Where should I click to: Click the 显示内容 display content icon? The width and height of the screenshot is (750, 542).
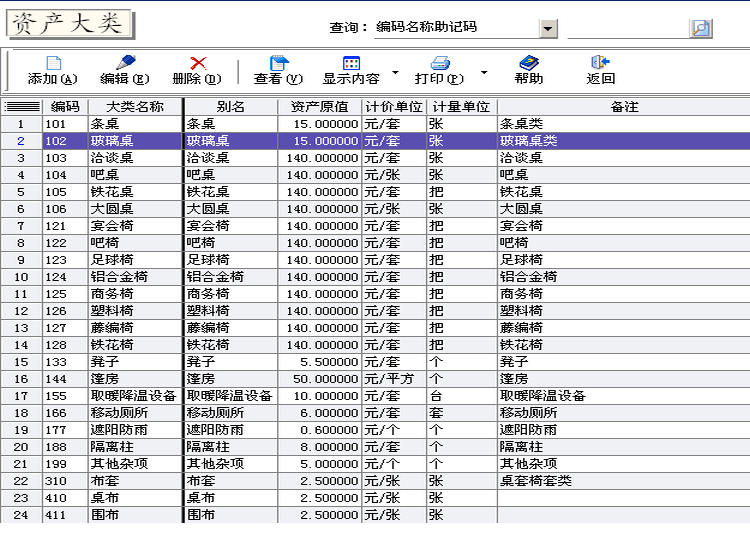[x=352, y=63]
